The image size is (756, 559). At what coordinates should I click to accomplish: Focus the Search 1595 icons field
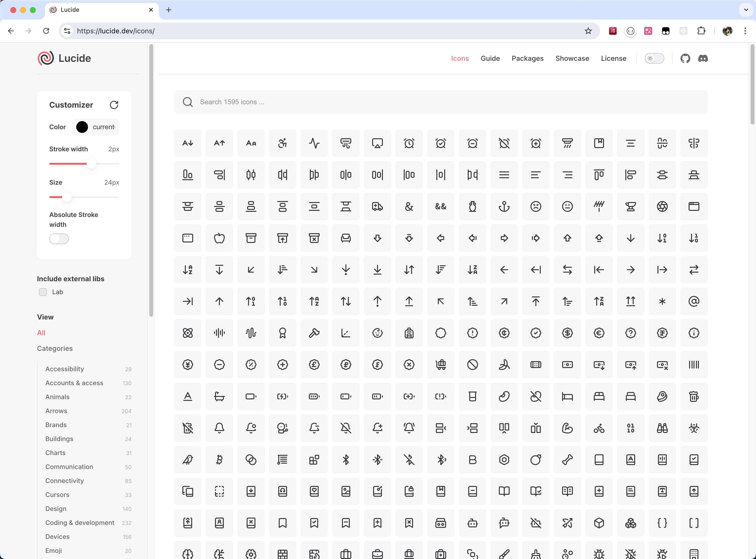click(440, 102)
